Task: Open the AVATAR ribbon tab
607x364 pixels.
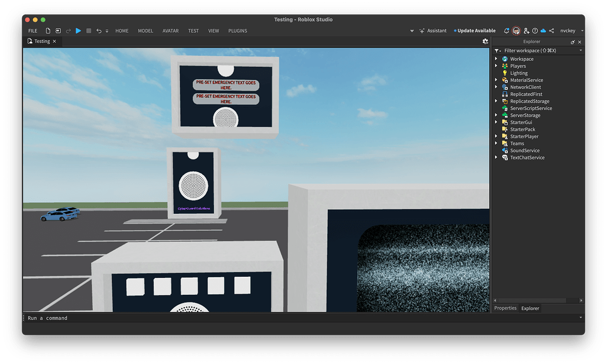Action: click(171, 30)
